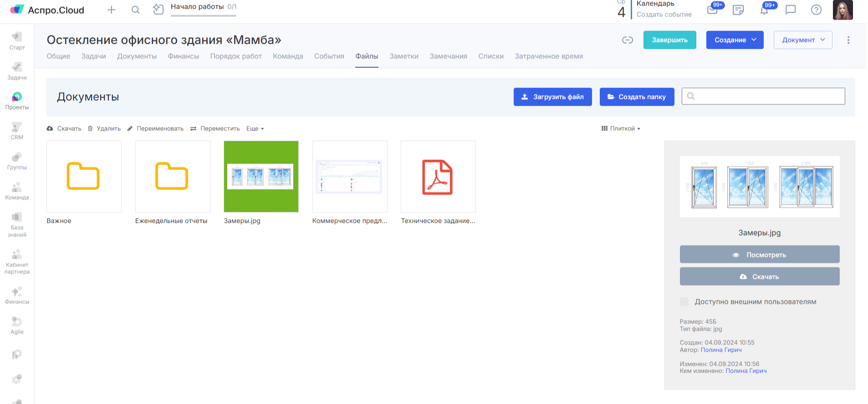
Task: Switch to the 'Задачи' tab
Action: point(93,56)
